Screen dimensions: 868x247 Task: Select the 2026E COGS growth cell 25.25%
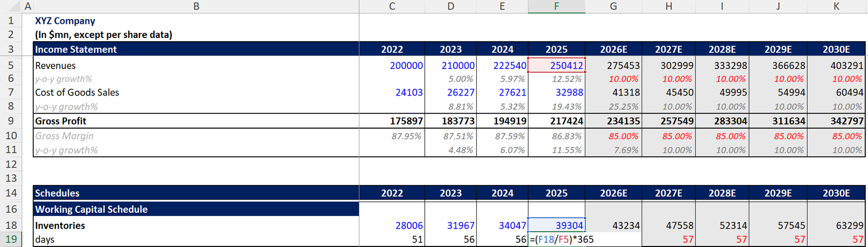click(x=614, y=107)
